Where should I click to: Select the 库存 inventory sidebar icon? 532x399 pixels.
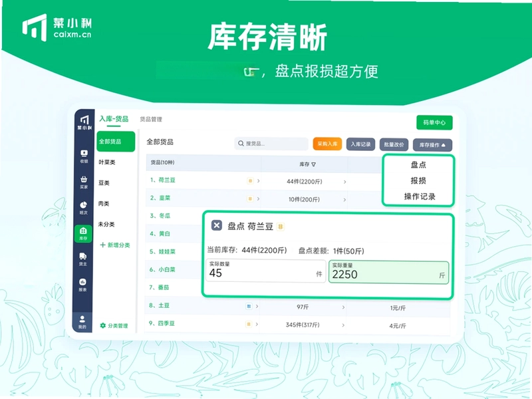point(84,234)
